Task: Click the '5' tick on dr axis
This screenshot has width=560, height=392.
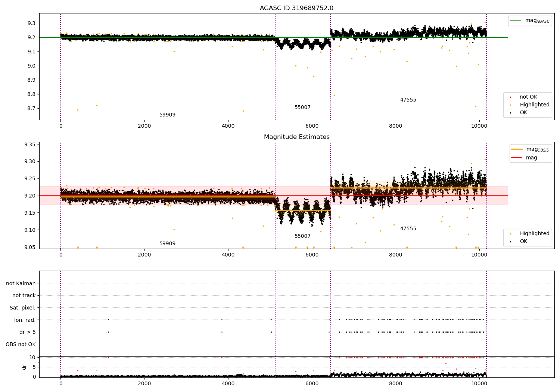Action: coord(34,367)
